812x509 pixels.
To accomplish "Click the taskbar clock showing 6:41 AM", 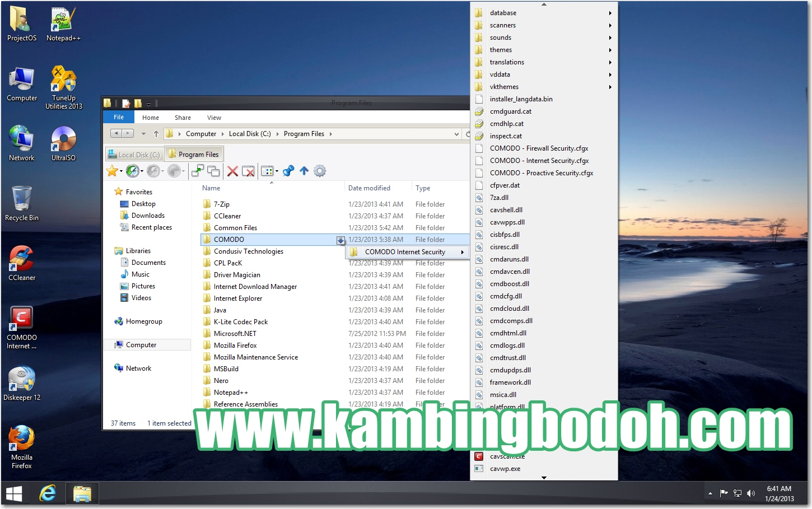I will pos(779,493).
